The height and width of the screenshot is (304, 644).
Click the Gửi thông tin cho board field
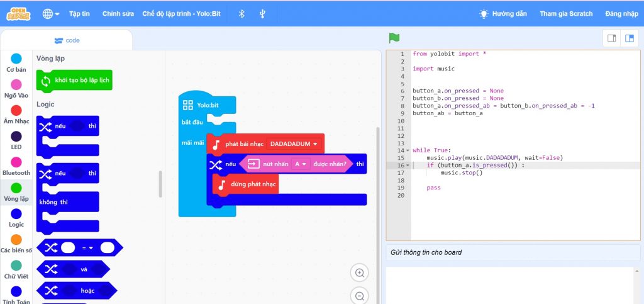pos(513,252)
